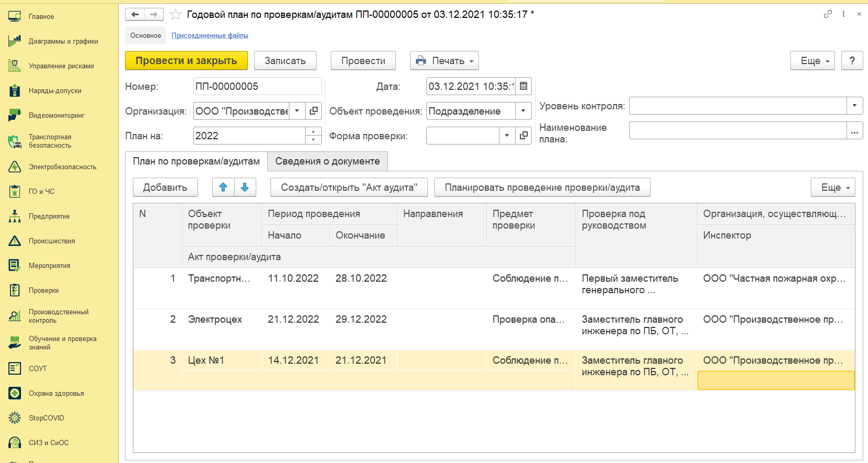Screen dimensions: 868x463
Task: Select Цех №1 row 3 cell
Action: tap(222, 361)
